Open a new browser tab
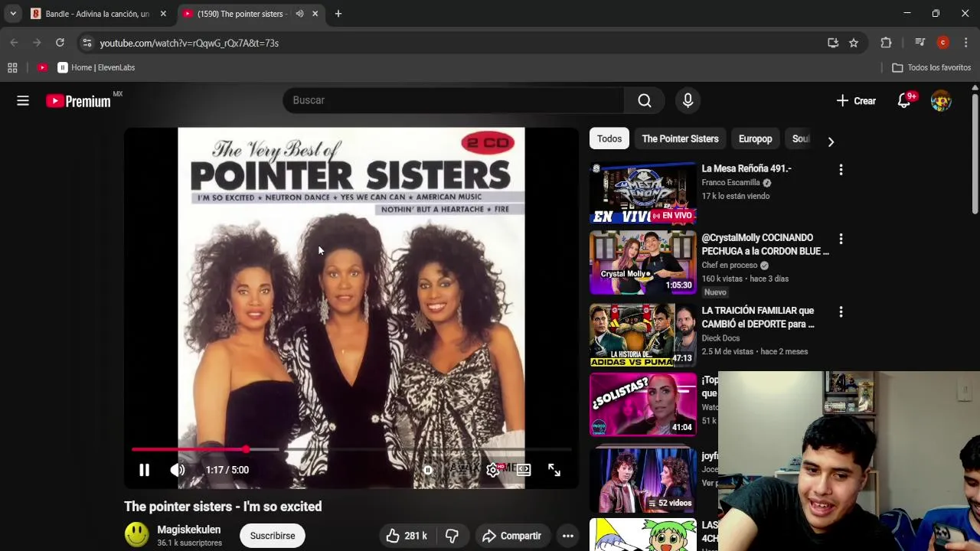This screenshot has width=980, height=551. point(338,14)
